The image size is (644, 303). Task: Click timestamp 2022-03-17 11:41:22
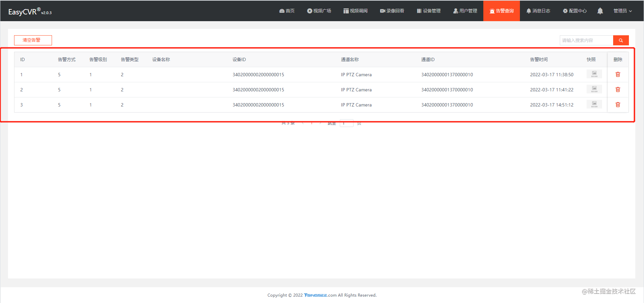[x=552, y=90]
